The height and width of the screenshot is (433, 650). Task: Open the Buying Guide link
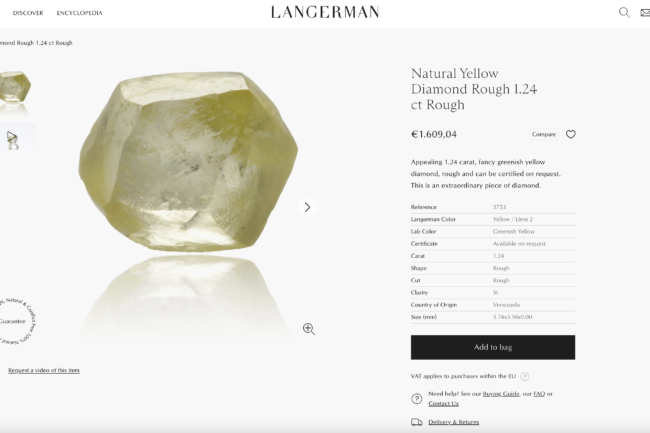pos(501,394)
